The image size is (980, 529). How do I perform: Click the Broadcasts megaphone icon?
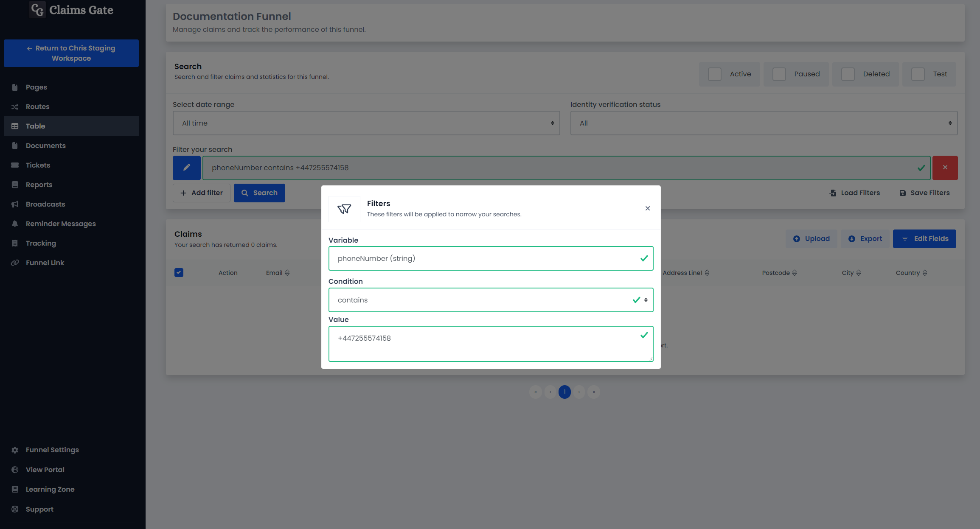click(x=15, y=204)
